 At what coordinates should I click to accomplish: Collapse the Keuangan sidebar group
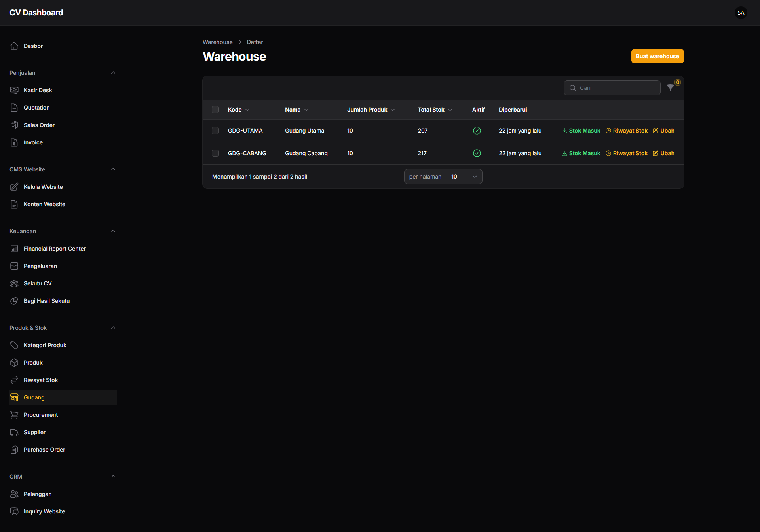point(113,231)
